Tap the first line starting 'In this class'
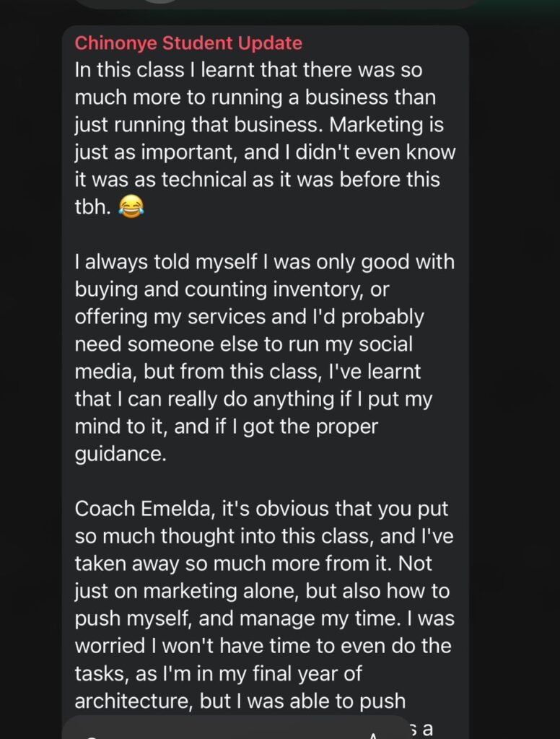Viewport: 560px width, 739px height. [248, 71]
